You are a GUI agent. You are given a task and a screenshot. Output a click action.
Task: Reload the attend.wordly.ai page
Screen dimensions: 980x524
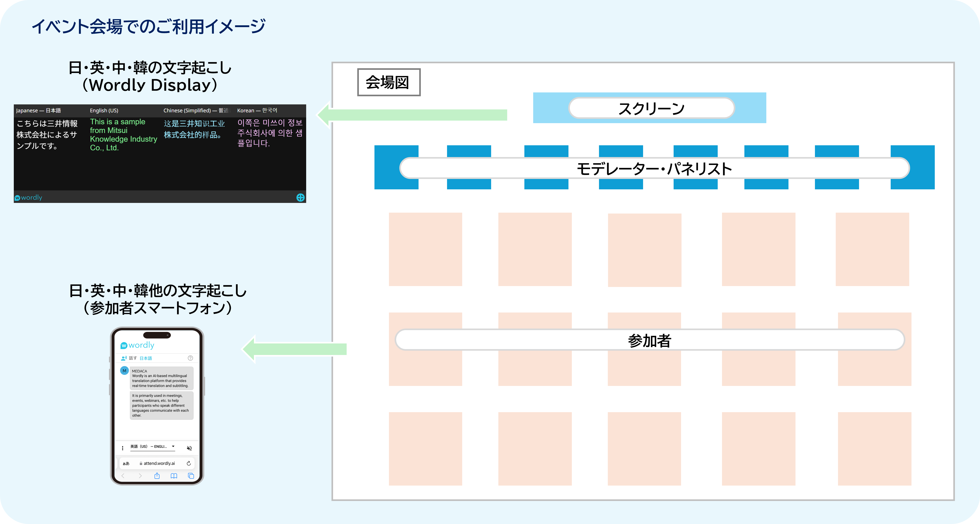[188, 463]
